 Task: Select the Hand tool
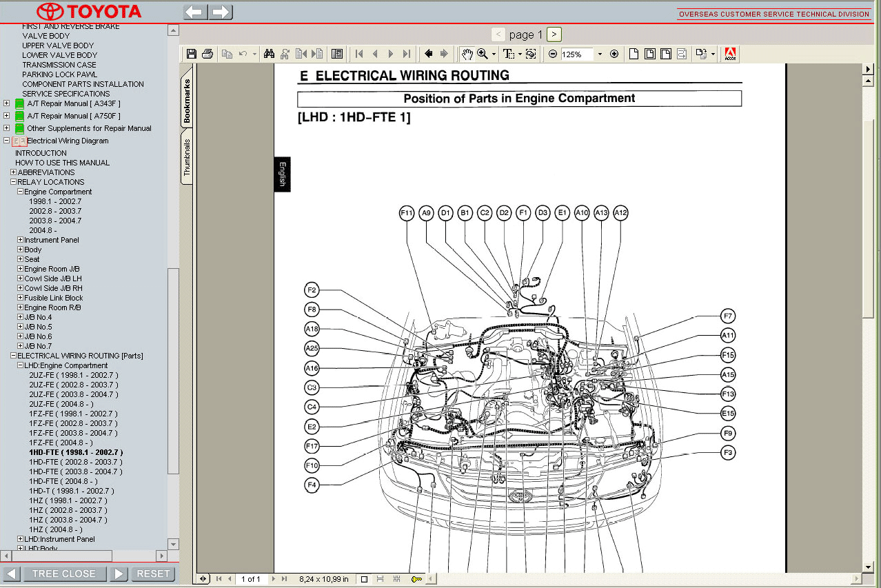click(x=467, y=54)
